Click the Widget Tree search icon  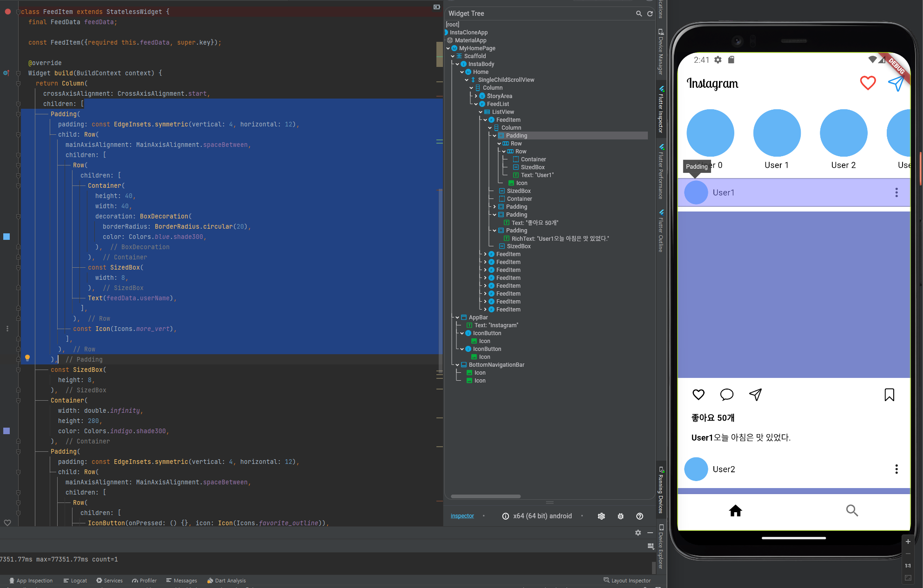[639, 14]
